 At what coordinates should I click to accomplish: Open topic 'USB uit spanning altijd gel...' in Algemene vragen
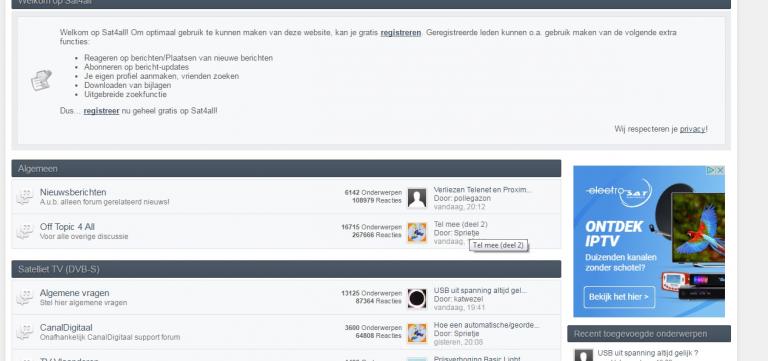pyautogui.click(x=480, y=290)
